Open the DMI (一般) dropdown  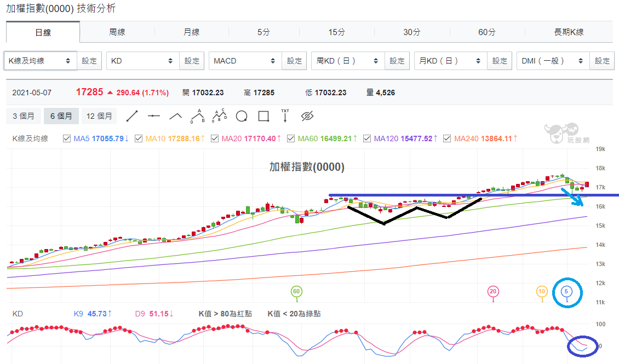pyautogui.click(x=553, y=61)
